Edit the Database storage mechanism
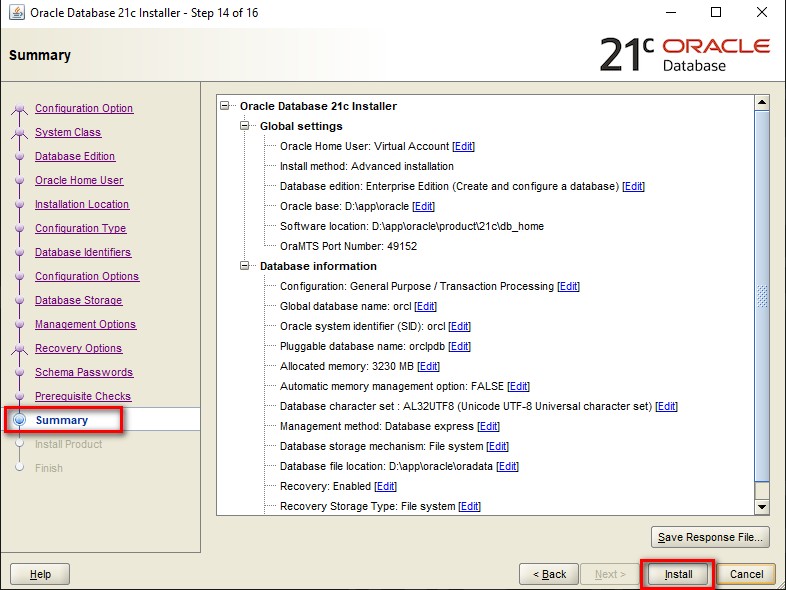 [x=497, y=447]
